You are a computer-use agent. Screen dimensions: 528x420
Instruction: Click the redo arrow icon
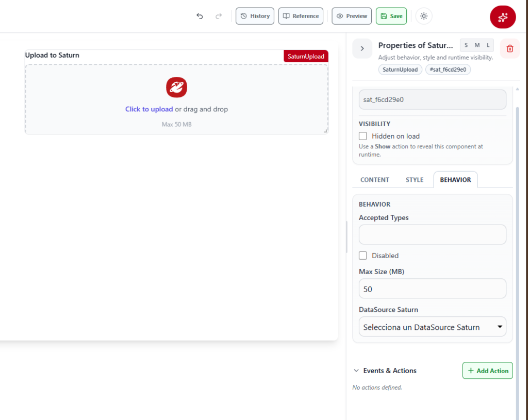[x=219, y=16]
